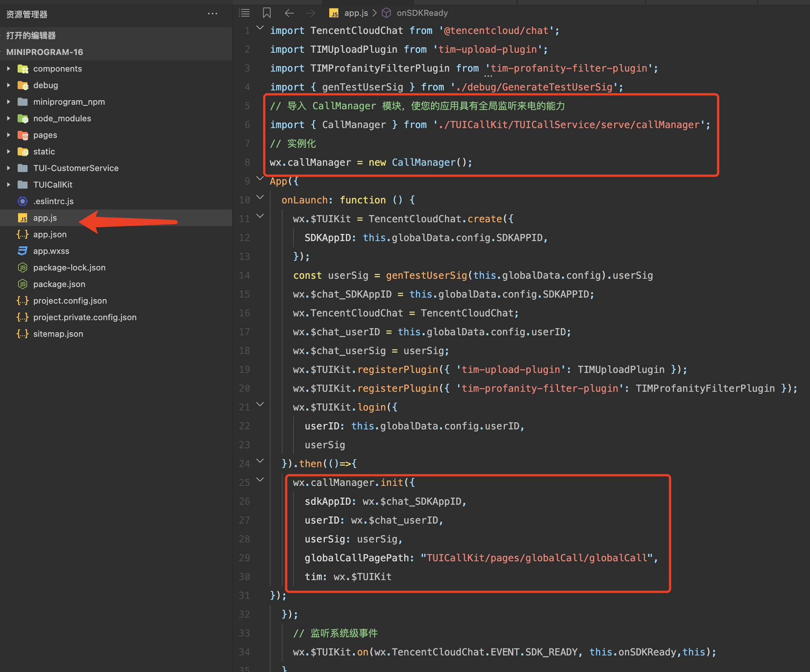Collapse the onLaunch function at line 10
Image resolution: width=810 pixels, height=672 pixels.
tap(260, 197)
